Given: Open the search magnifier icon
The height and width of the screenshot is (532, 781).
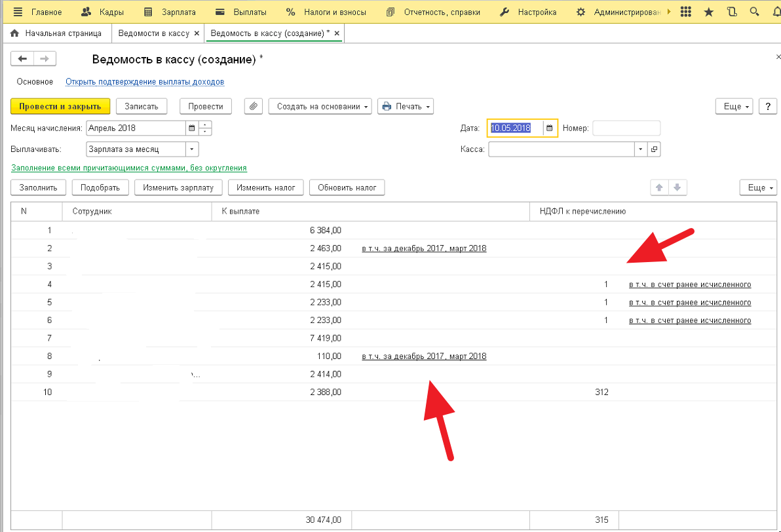Looking at the screenshot, I should click(755, 12).
